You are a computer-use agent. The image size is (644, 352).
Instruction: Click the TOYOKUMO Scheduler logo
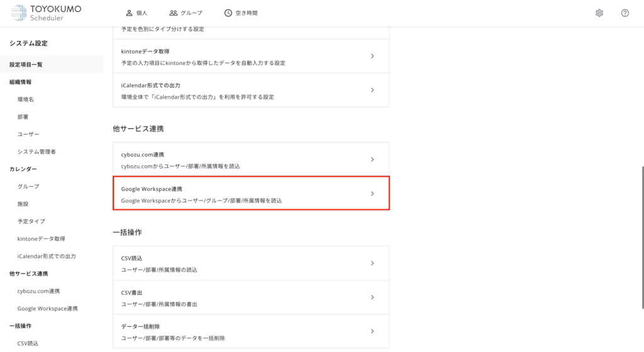45,13
